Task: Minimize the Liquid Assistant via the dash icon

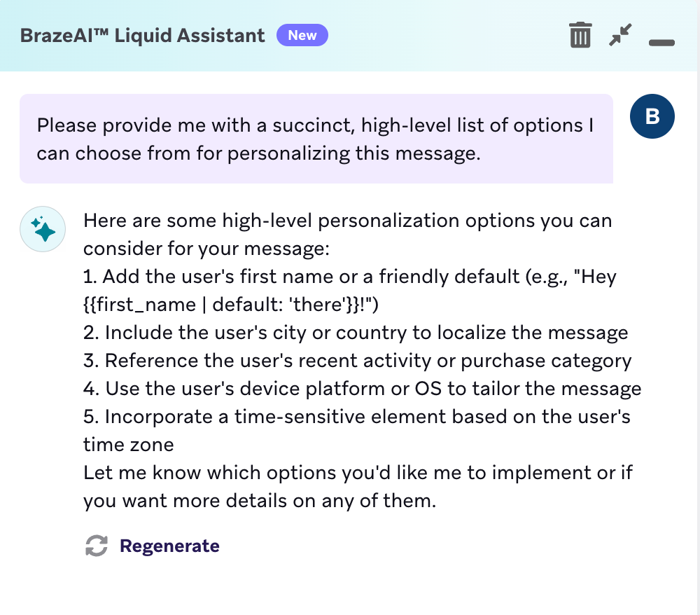Action: [x=661, y=43]
